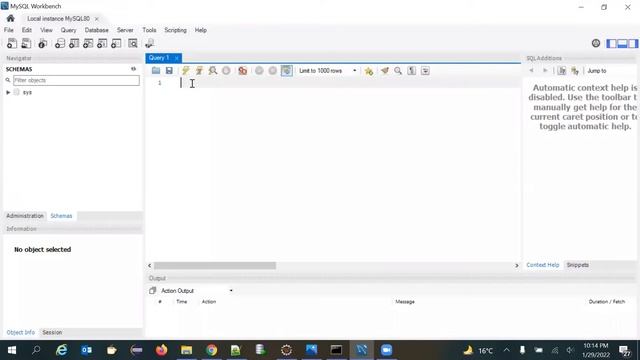The image size is (640, 360).
Task: Create a new function icon
Action: coord(116,43)
